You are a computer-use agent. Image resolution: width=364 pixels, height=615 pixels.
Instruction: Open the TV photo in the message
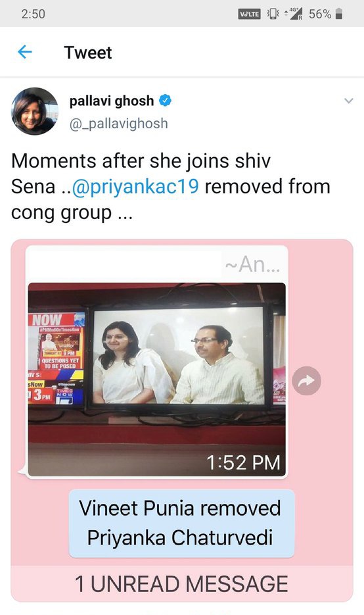157,380
